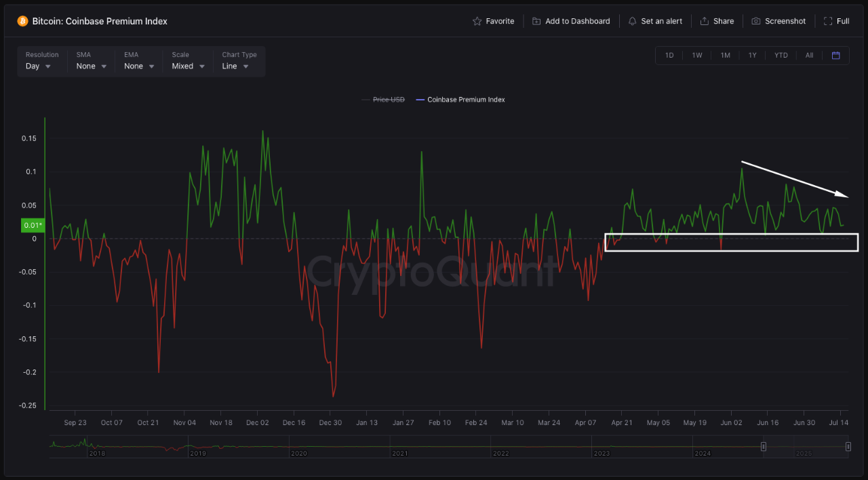Click the Full screen expand icon
The height and width of the screenshot is (480, 868).
828,21
